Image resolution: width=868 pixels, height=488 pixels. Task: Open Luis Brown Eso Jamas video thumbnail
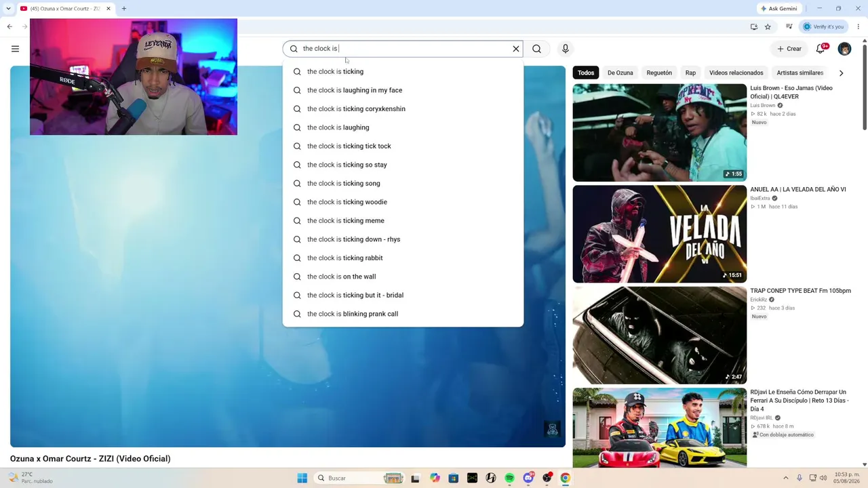(x=659, y=133)
